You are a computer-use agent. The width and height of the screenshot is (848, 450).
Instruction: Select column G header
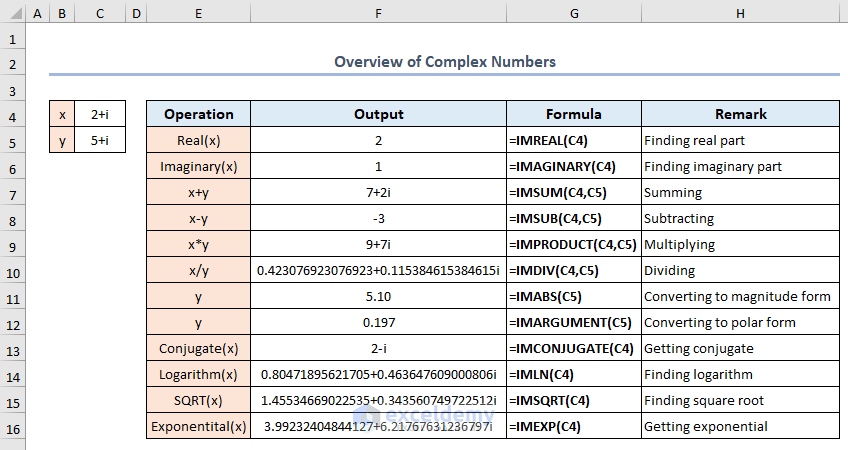(x=574, y=13)
